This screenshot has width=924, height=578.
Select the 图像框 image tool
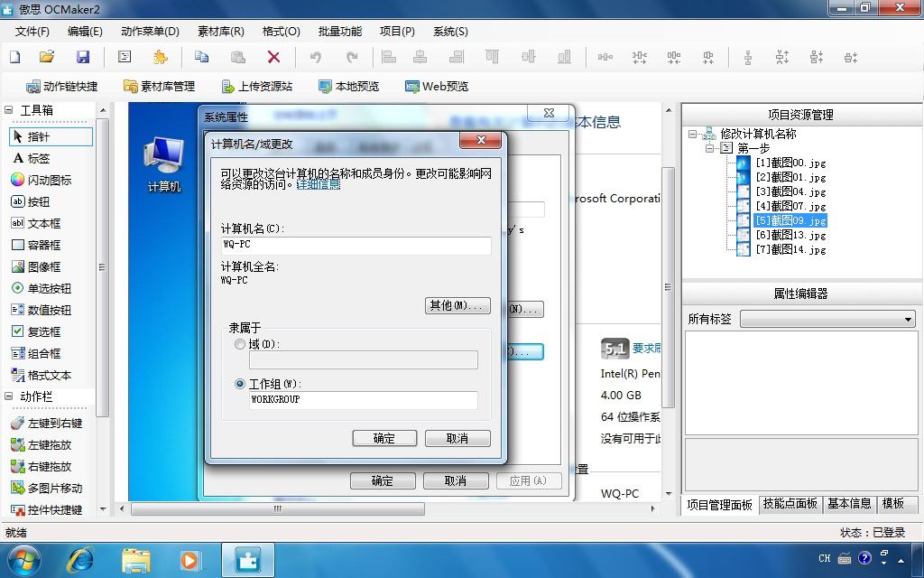(x=36, y=266)
